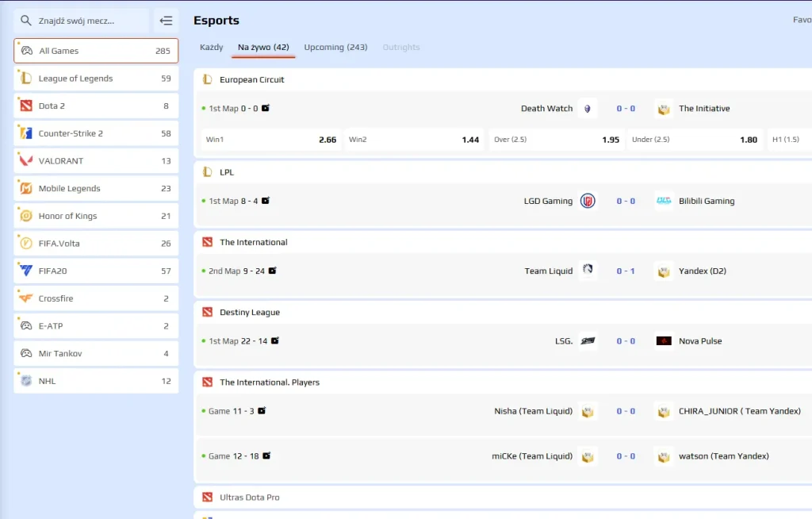This screenshot has height=519, width=812.
Task: Click the NHL sidebar icon
Action: (x=26, y=381)
